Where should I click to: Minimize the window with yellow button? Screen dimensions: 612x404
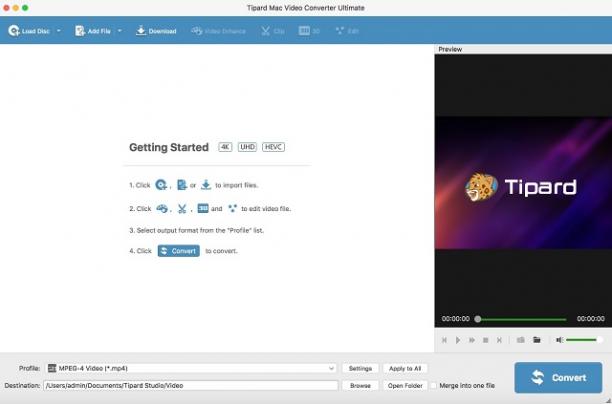(16, 8)
